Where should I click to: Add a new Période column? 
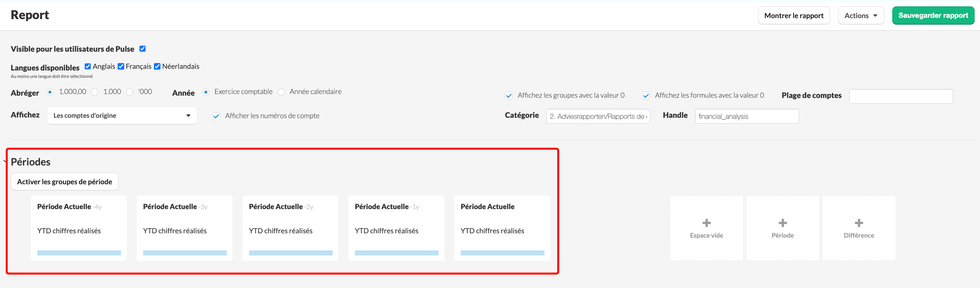[782, 228]
